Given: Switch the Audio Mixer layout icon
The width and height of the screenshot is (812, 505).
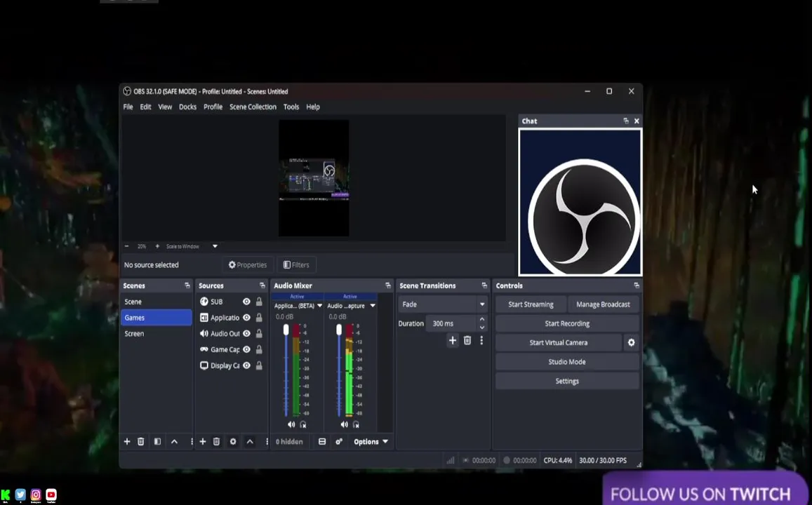Looking at the screenshot, I should 322,441.
